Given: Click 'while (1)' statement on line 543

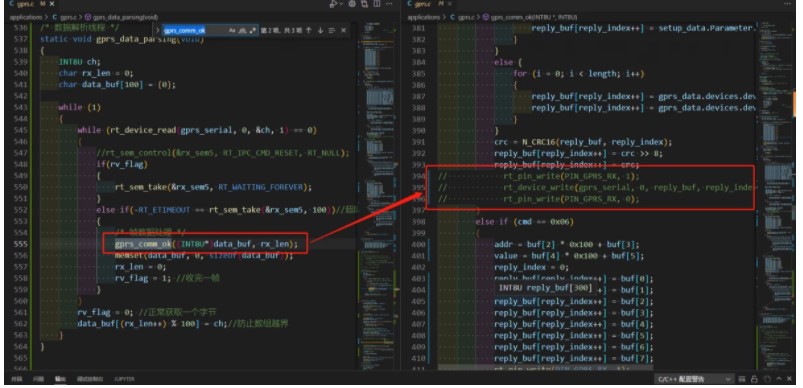Looking at the screenshot, I should click(79, 107).
